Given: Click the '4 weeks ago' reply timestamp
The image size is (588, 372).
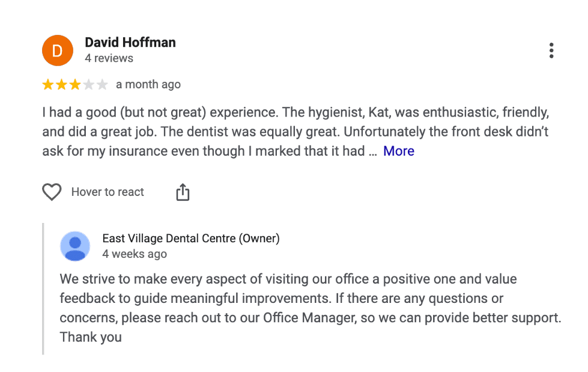Looking at the screenshot, I should pos(135,254).
